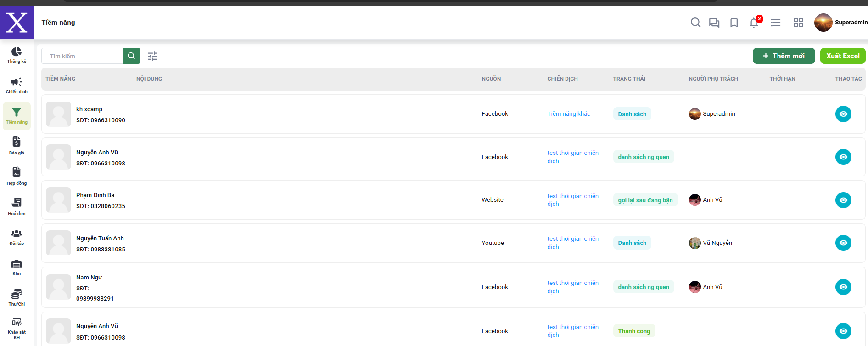Click the green search submit button

(132, 56)
